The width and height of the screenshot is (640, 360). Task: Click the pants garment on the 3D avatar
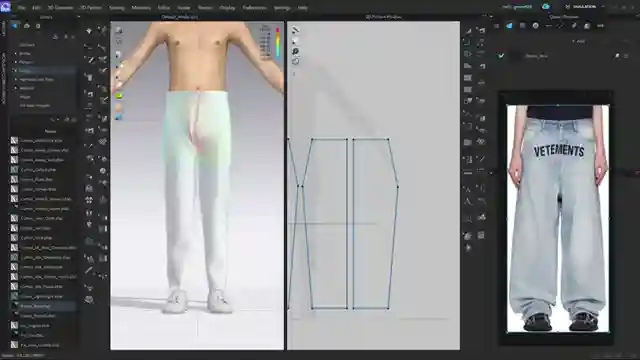point(197,192)
